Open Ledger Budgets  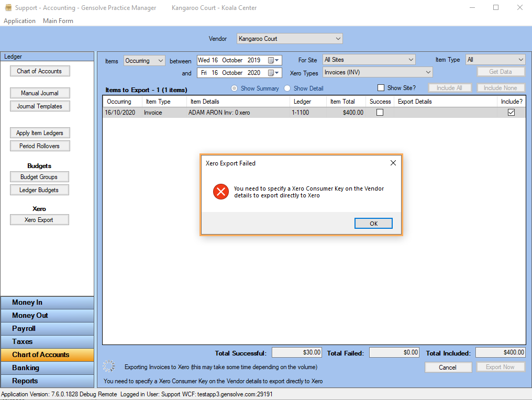pos(39,190)
